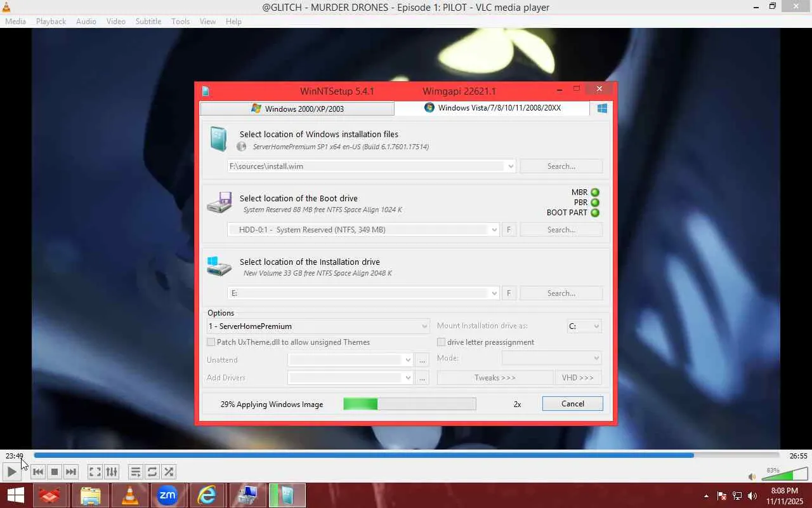Open the VLC Media menu
This screenshot has height=508, width=812.
(15, 21)
